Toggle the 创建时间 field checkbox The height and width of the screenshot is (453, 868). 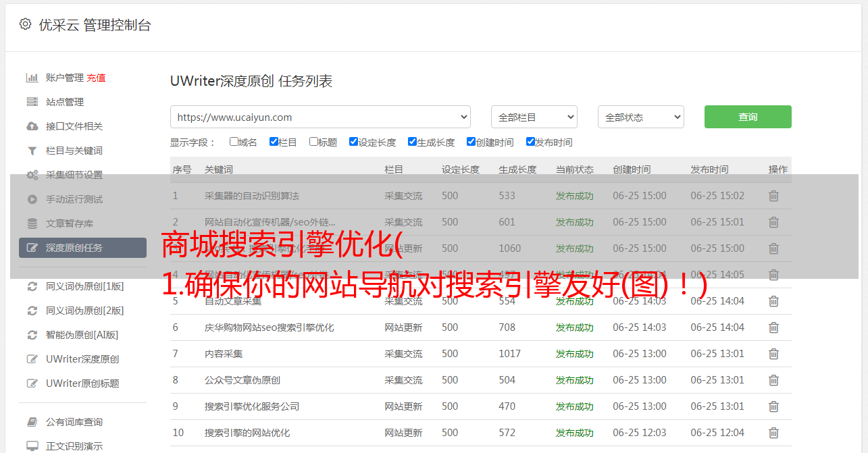pyautogui.click(x=471, y=142)
